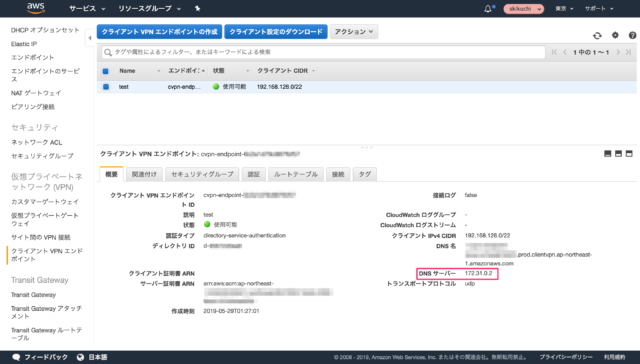Open Transit Gateway ルートテーブル in sidebar
The width and height of the screenshot is (640, 364).
[47, 334]
